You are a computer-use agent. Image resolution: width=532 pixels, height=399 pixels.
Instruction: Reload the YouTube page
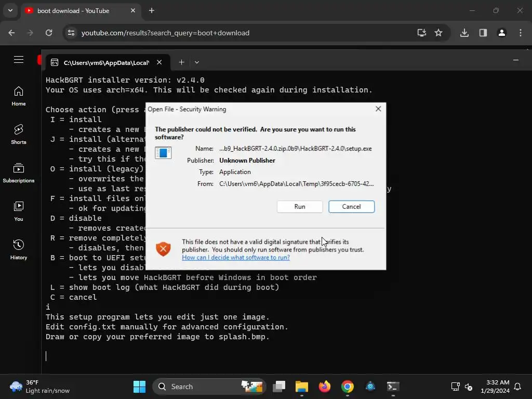[x=49, y=33]
